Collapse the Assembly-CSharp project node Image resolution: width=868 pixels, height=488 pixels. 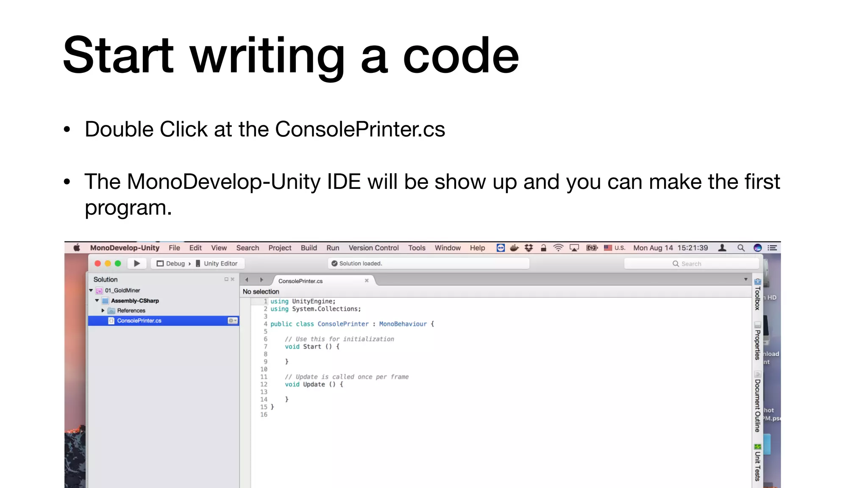97,301
